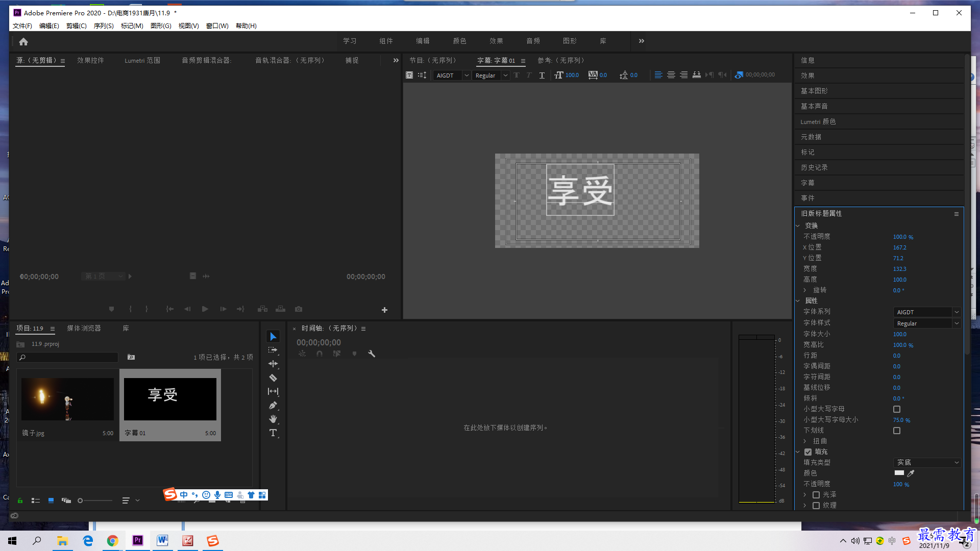Image resolution: width=980 pixels, height=551 pixels.
Task: Switch to the Media Browser tab
Action: click(x=84, y=328)
